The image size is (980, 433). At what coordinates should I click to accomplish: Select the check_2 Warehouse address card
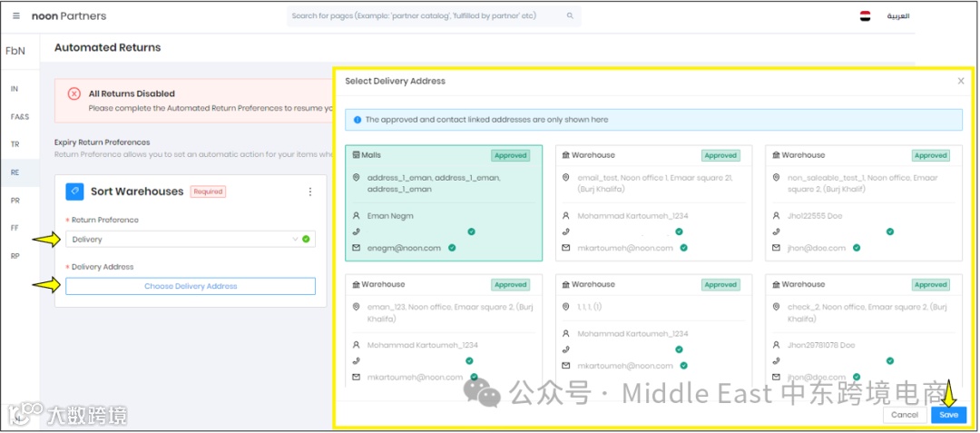[864, 332]
